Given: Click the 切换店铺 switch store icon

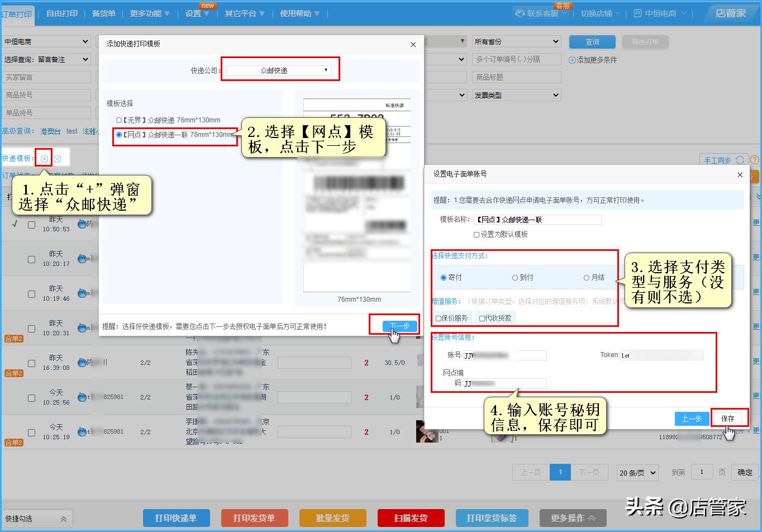Looking at the screenshot, I should (x=597, y=13).
